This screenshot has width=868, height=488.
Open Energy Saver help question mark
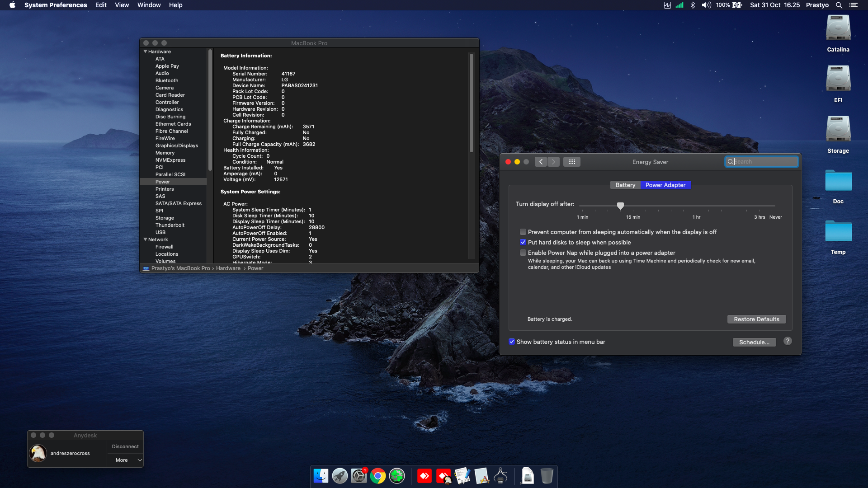(x=788, y=341)
